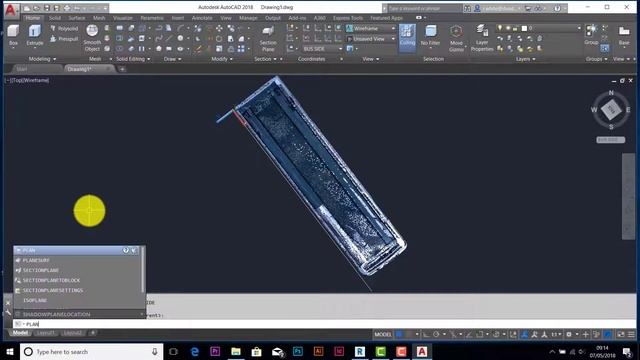Viewport: 640px width, 360px height.
Task: Choose the Polysolid tool
Action: pos(64,29)
